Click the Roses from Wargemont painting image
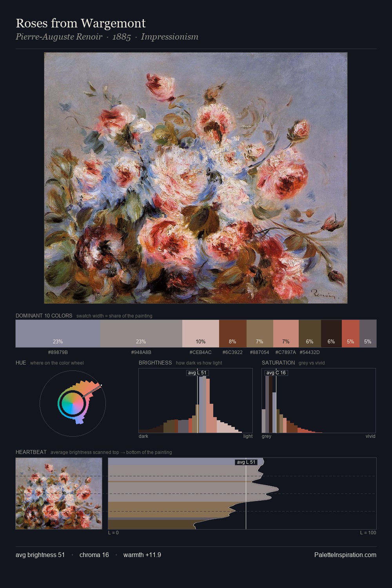392x588 pixels. (196, 178)
